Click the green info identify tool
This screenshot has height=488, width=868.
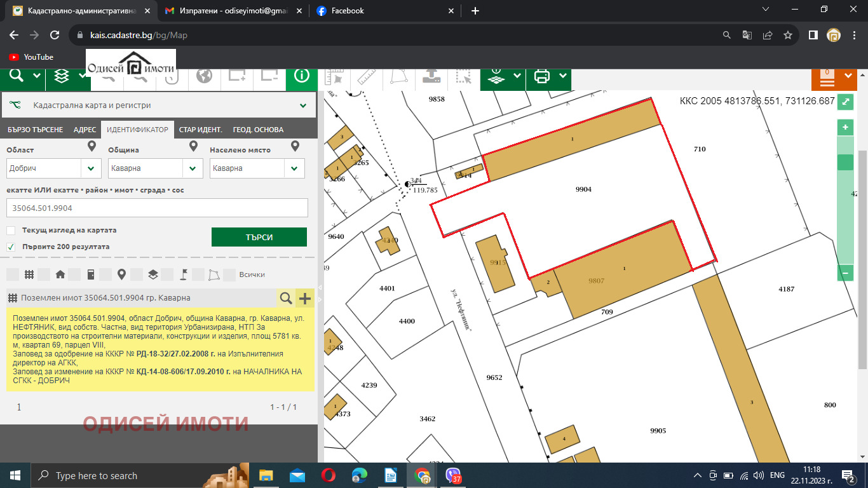301,76
